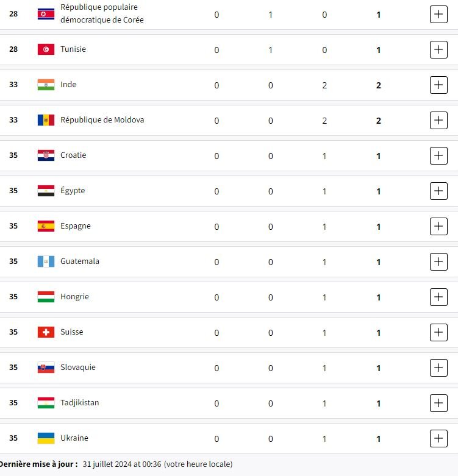Click the Tunisia flag icon
The image size is (458, 476).
(x=46, y=49)
